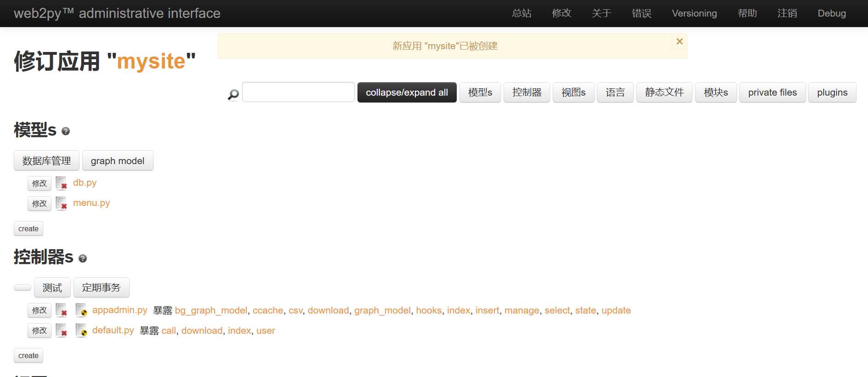This screenshot has width=868, height=377.
Task: Click delete icon in default.py row
Action: click(x=62, y=331)
